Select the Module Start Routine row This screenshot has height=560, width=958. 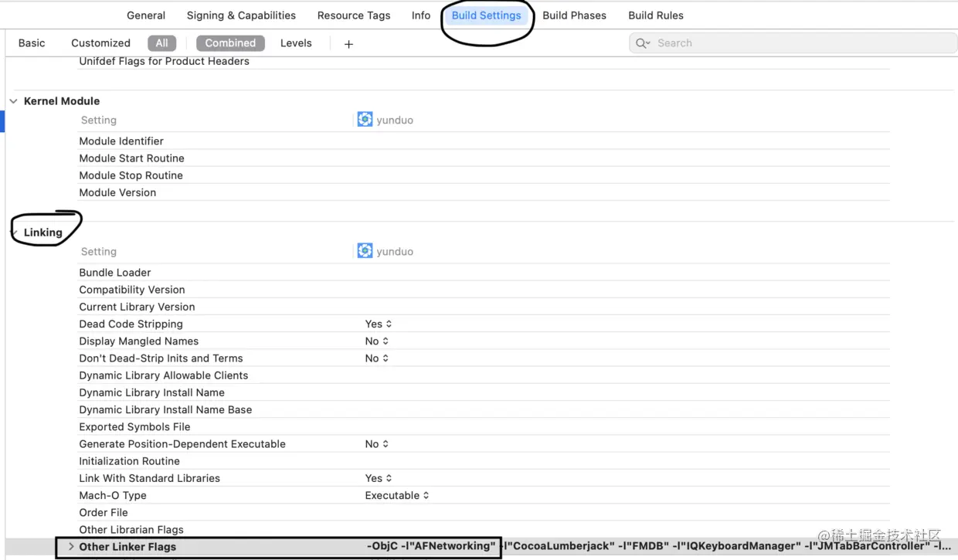(x=484, y=158)
